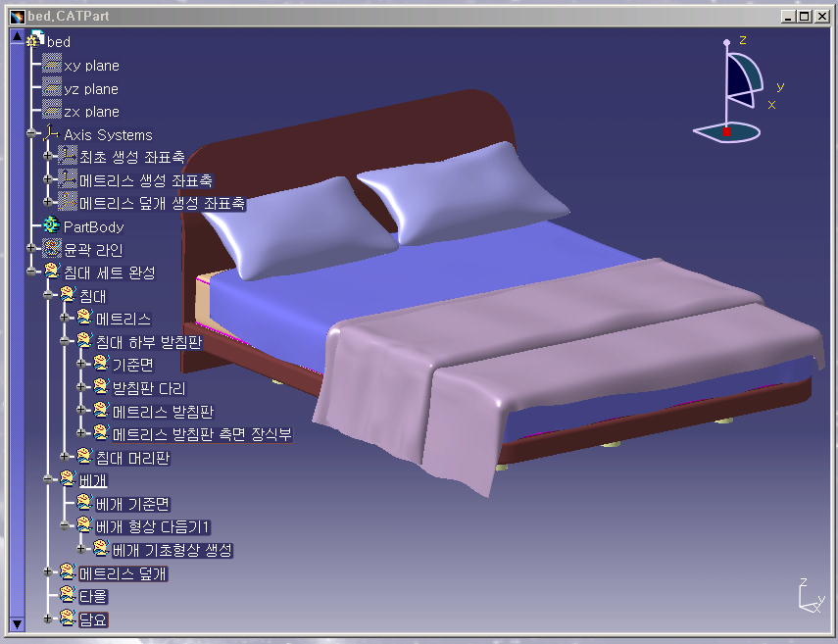Click the 타올 geometrical set icon
The height and width of the screenshot is (644, 838).
(x=68, y=595)
